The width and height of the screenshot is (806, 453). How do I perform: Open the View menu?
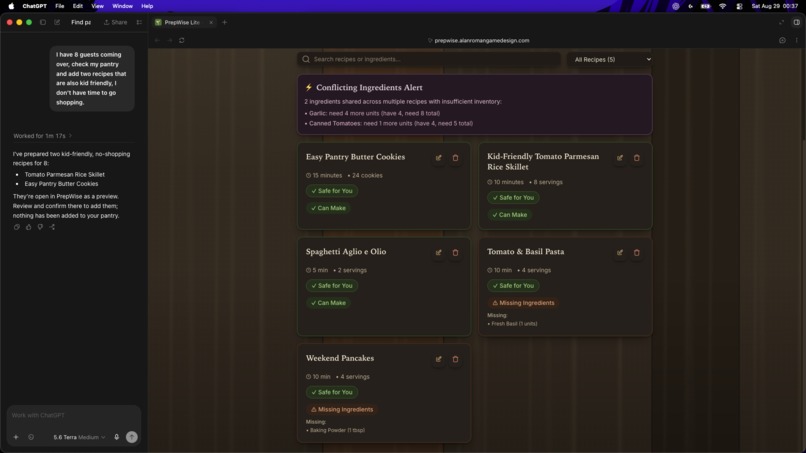pos(98,6)
